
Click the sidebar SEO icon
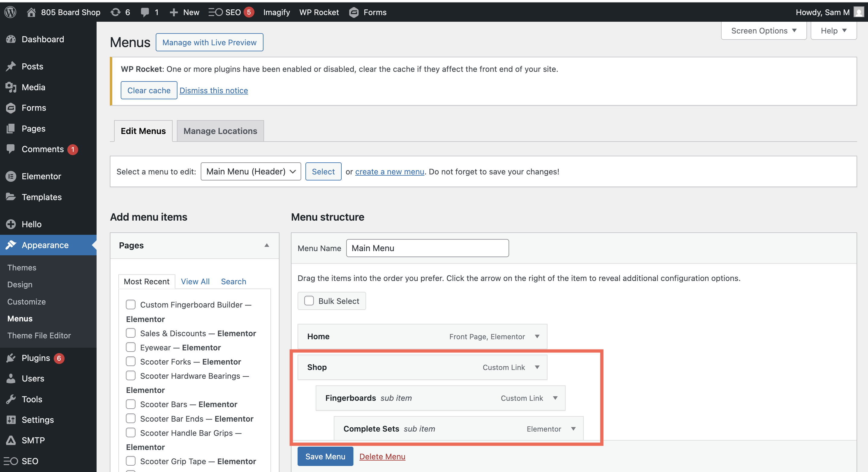pyautogui.click(x=11, y=461)
